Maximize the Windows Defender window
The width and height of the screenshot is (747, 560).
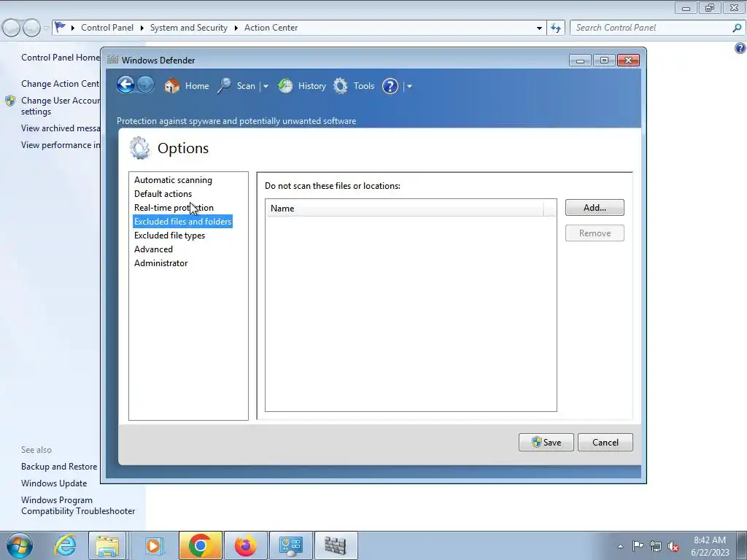(604, 60)
